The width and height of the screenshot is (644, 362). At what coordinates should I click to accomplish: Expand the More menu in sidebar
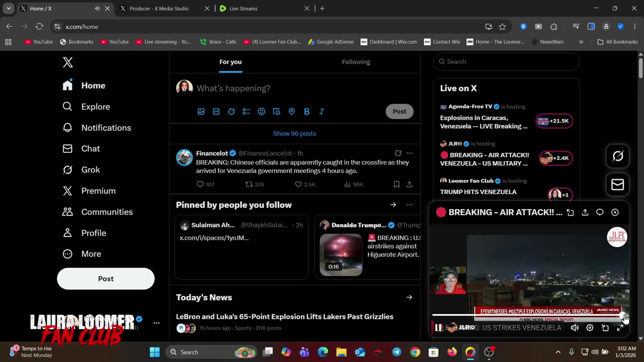click(x=82, y=254)
